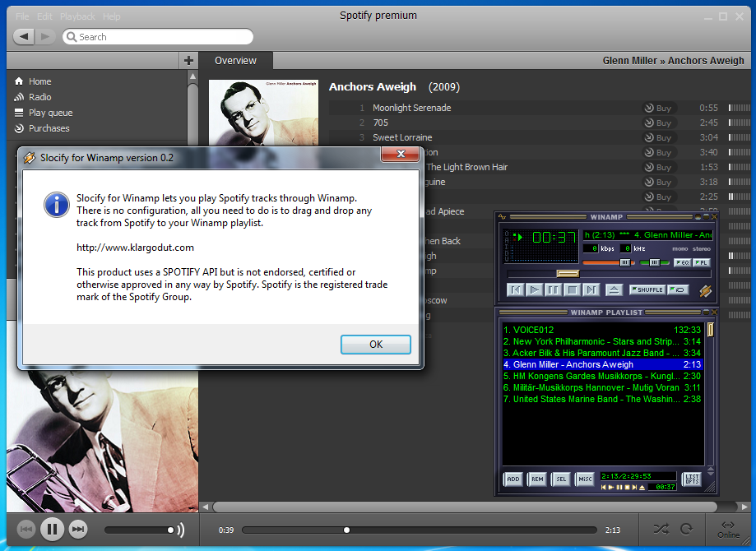
Task: Click the plus add-playlist button in sidebar
Action: click(x=188, y=61)
